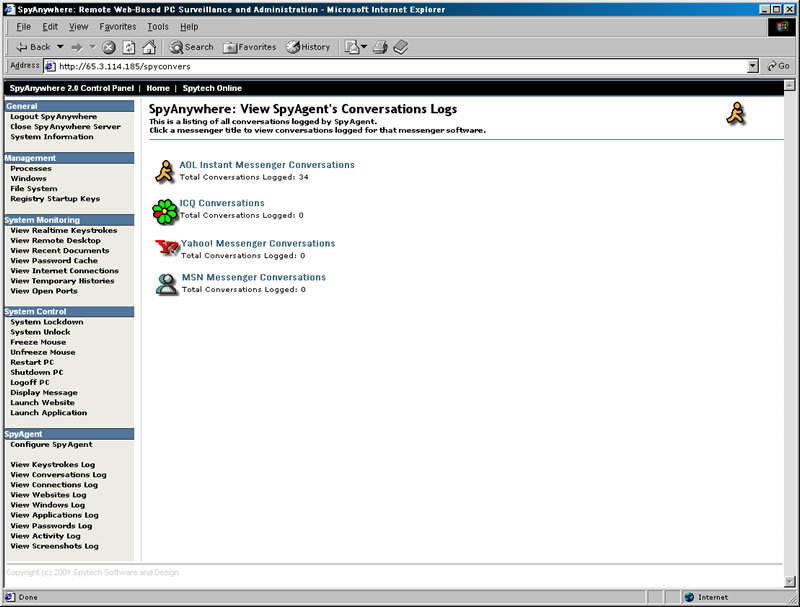Click the green ICQ flower icon
Viewport: 800px width, 607px height.
165,212
